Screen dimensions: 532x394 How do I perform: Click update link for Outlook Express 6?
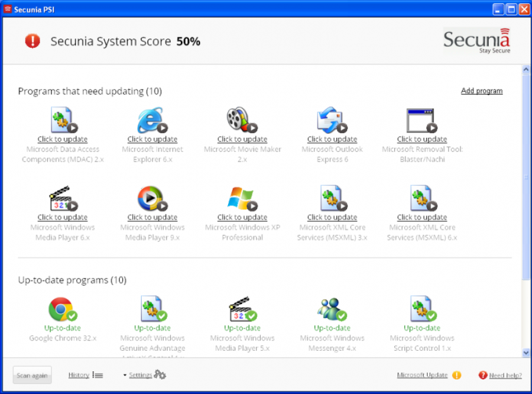tap(332, 139)
